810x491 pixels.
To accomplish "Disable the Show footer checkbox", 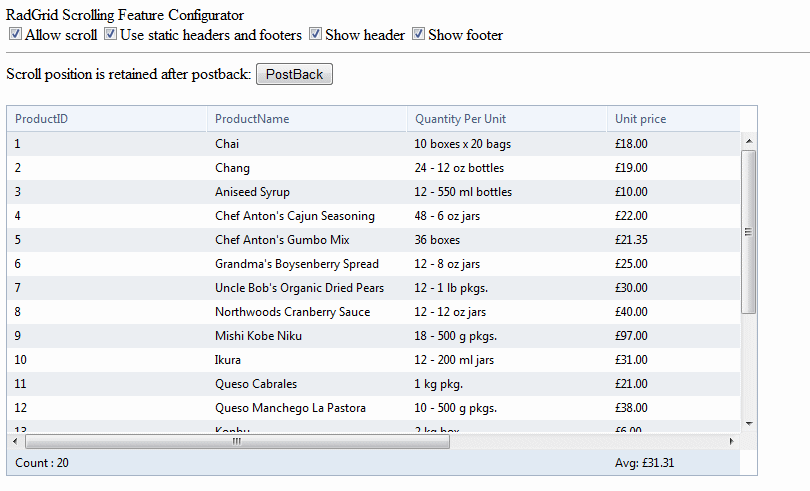I will (419, 35).
